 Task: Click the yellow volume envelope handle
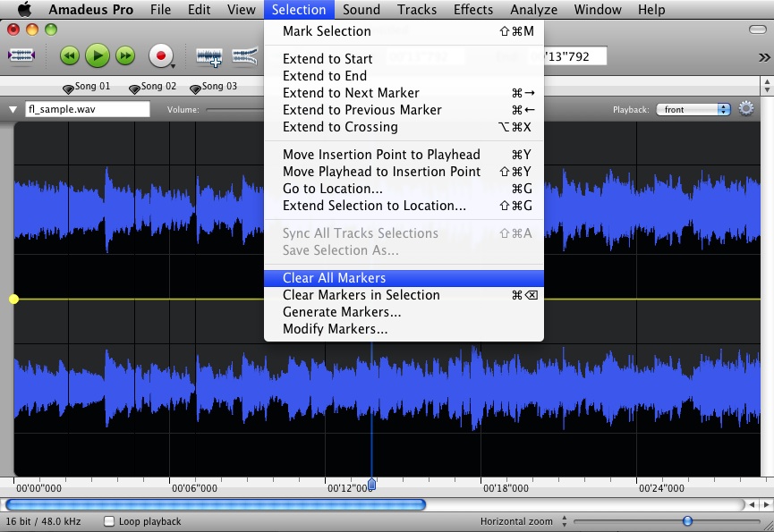[x=13, y=299]
